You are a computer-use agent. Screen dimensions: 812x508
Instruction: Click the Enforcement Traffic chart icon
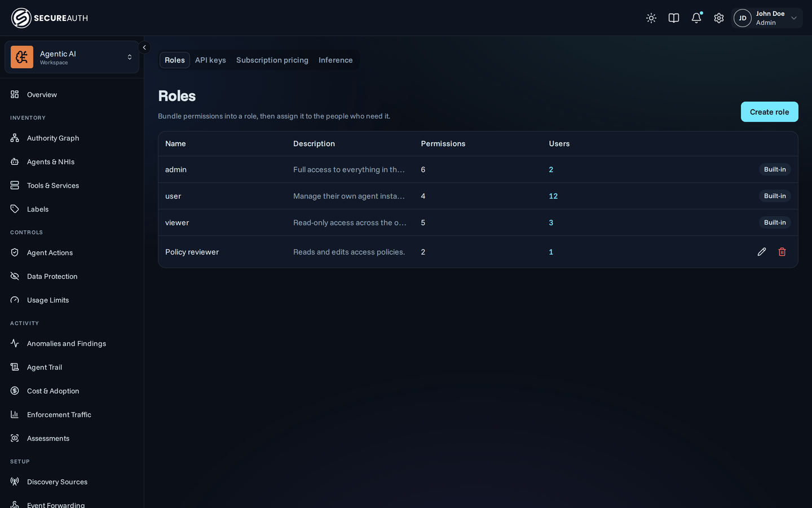click(x=15, y=414)
